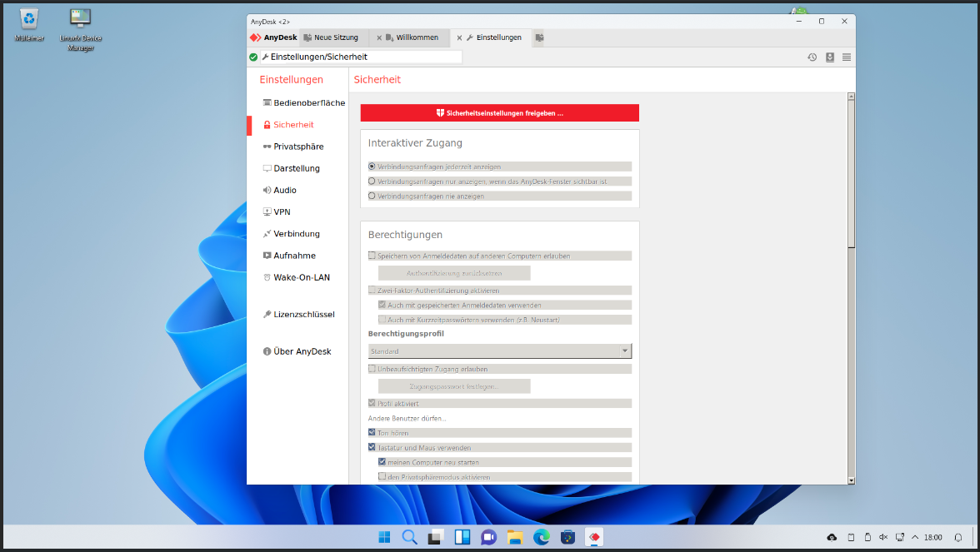Close the Willkommen tab
Screen dimensions: 980x552
(x=378, y=38)
